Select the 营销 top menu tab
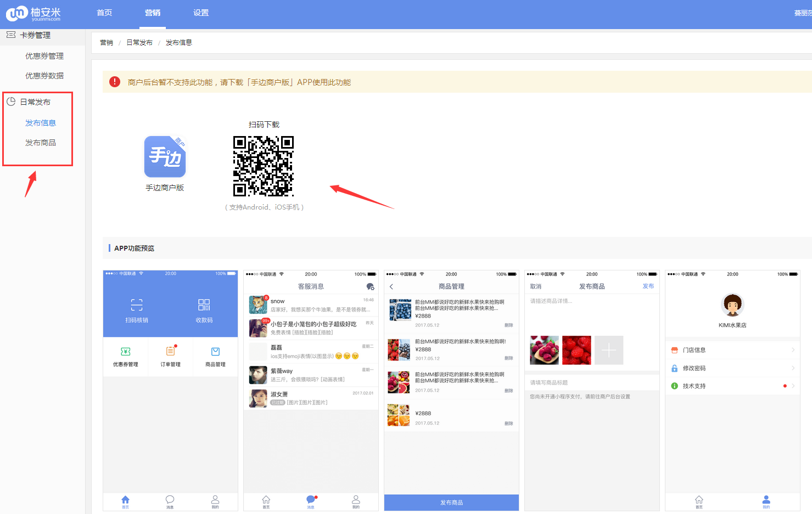812x514 pixels. click(153, 13)
